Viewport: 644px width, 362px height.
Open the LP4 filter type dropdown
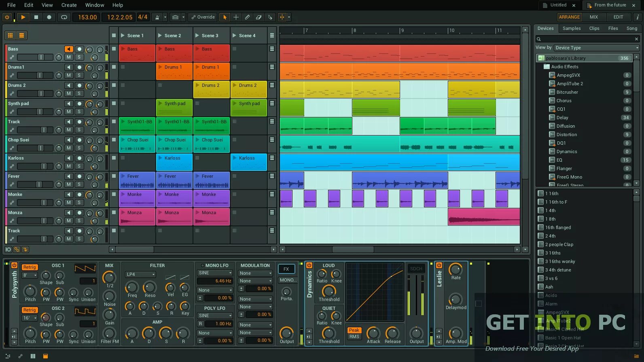point(141,274)
